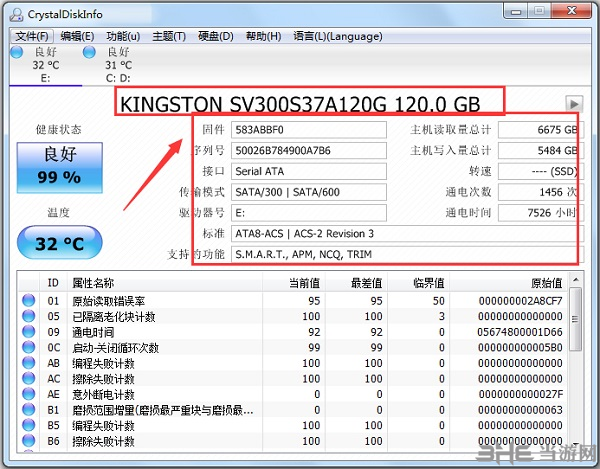Minimize the CrystalDiskInfo window
This screenshot has height=469, width=600.
(515, 11)
